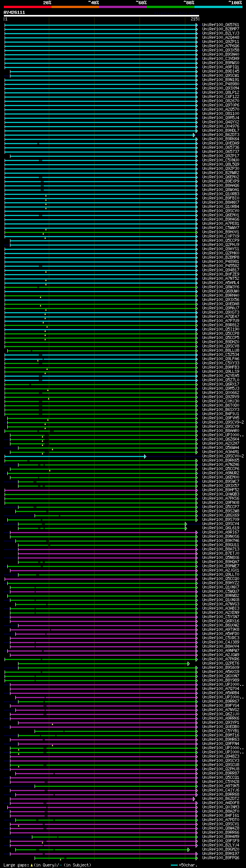
Task: Select the UniRef100_B9RK64 label
Action: coord(221,139)
